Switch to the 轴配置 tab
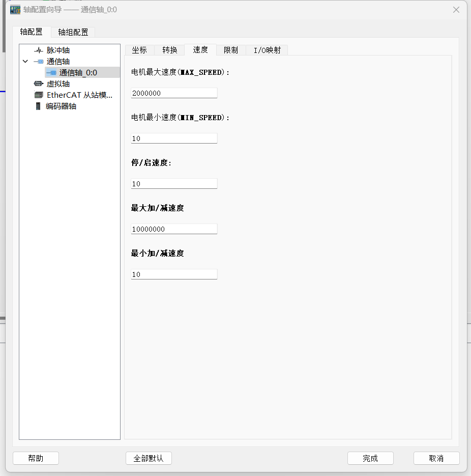This screenshot has width=471, height=476. point(31,32)
